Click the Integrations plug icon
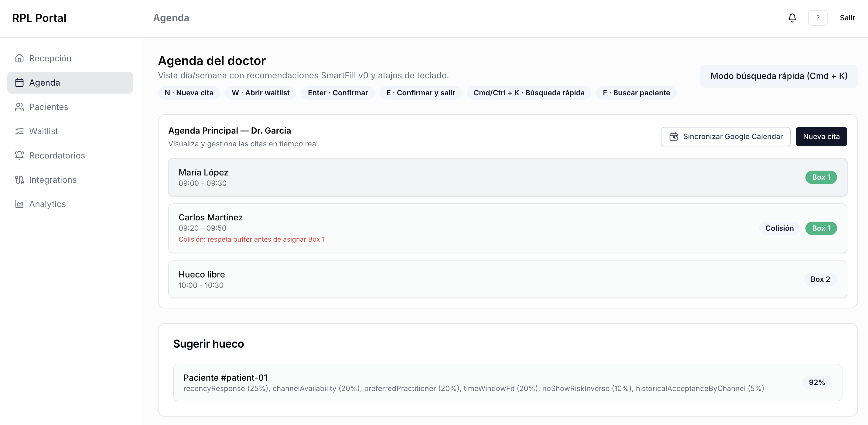868x425 pixels. [x=19, y=179]
